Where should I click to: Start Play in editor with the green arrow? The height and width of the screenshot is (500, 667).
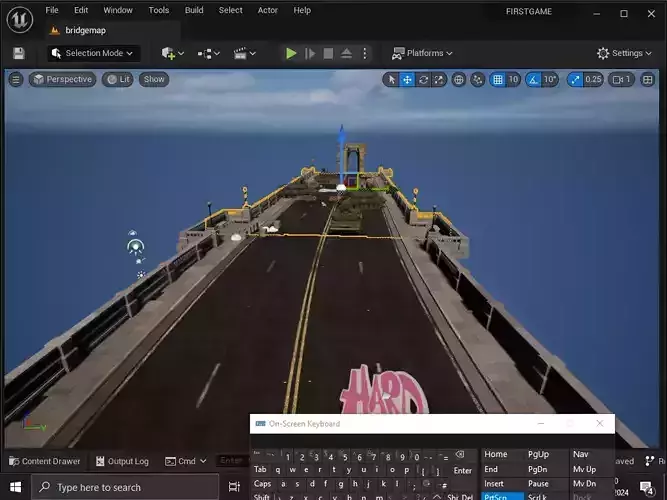click(x=291, y=53)
